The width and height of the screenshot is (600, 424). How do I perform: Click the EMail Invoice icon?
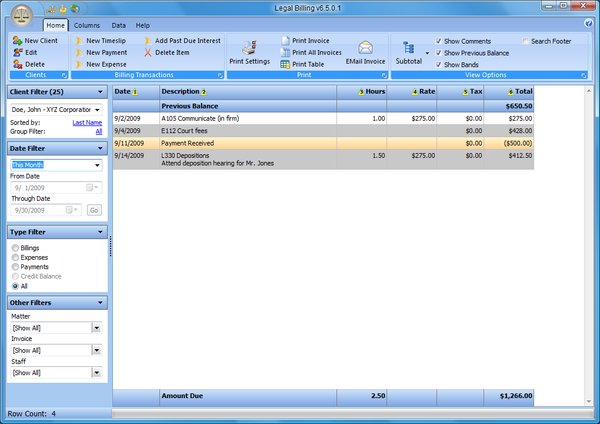[365, 48]
